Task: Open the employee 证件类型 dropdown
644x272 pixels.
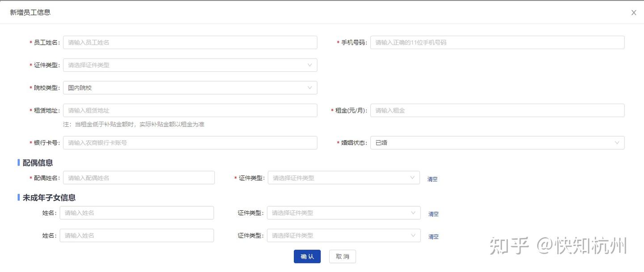Action: [x=190, y=65]
